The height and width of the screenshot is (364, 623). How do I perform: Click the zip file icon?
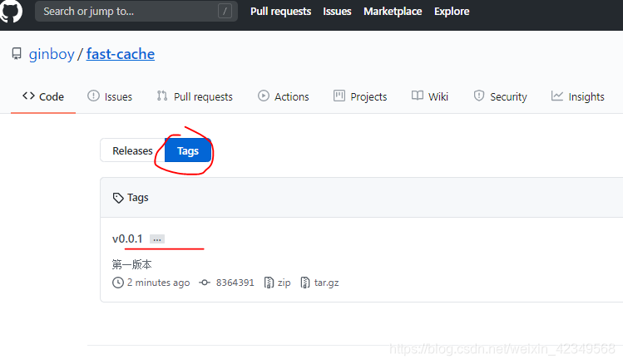coord(269,283)
